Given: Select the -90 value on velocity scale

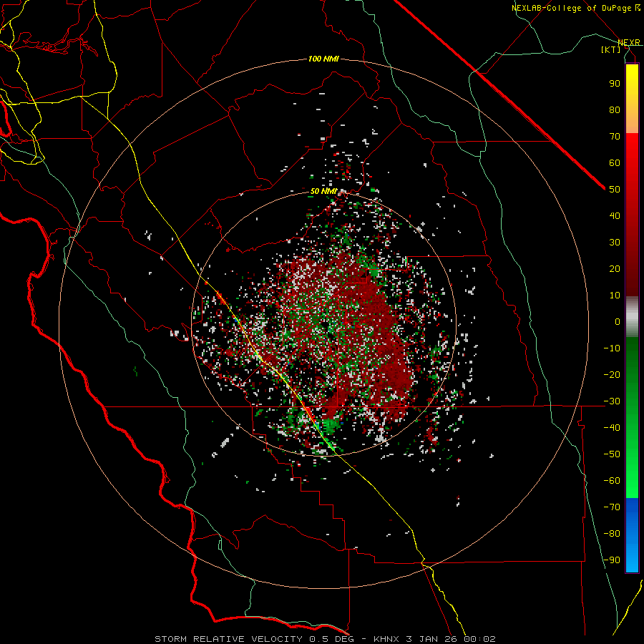Looking at the screenshot, I should 612,560.
